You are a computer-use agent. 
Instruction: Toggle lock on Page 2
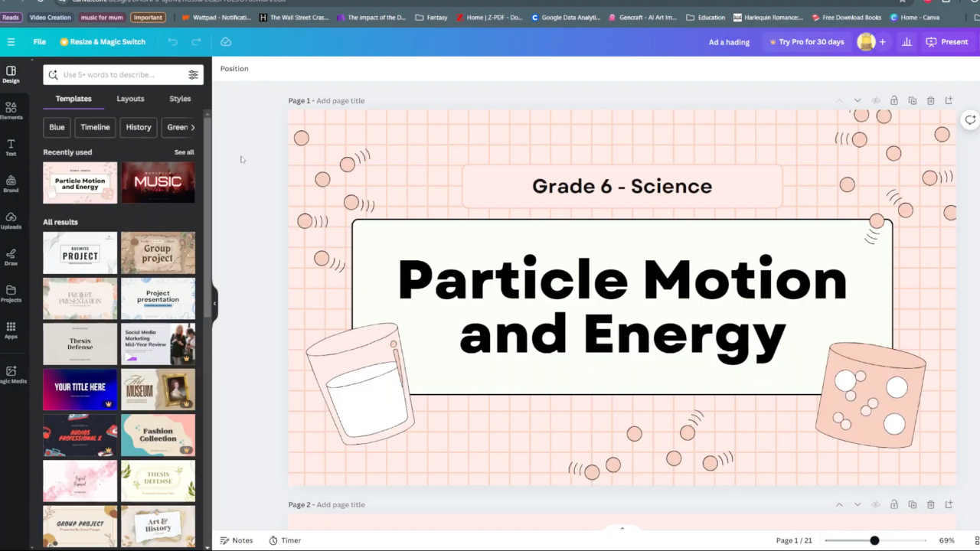click(x=894, y=504)
